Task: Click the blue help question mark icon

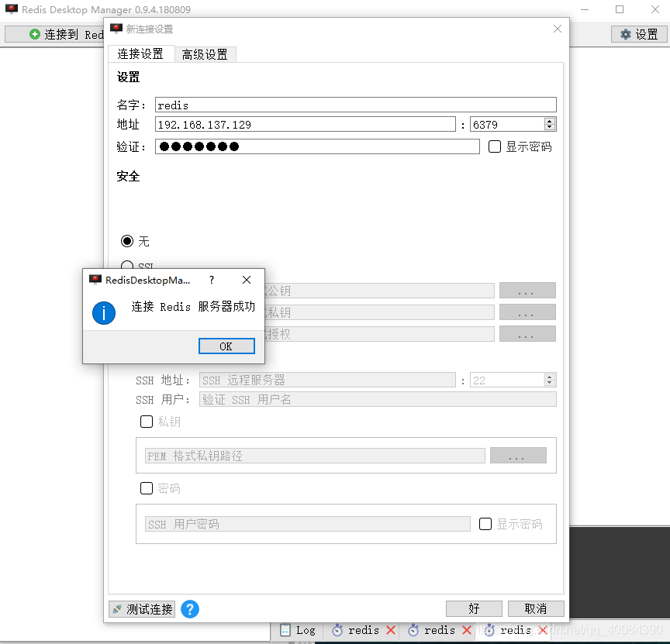Action: (190, 609)
